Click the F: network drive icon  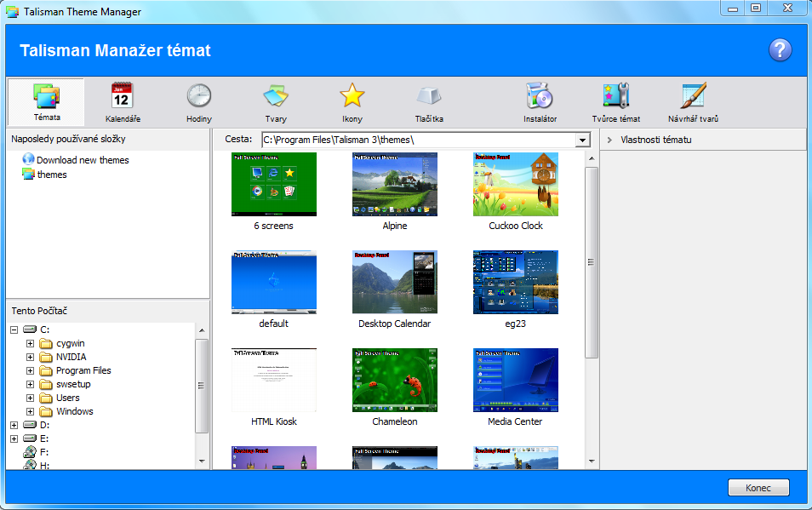[x=30, y=452]
